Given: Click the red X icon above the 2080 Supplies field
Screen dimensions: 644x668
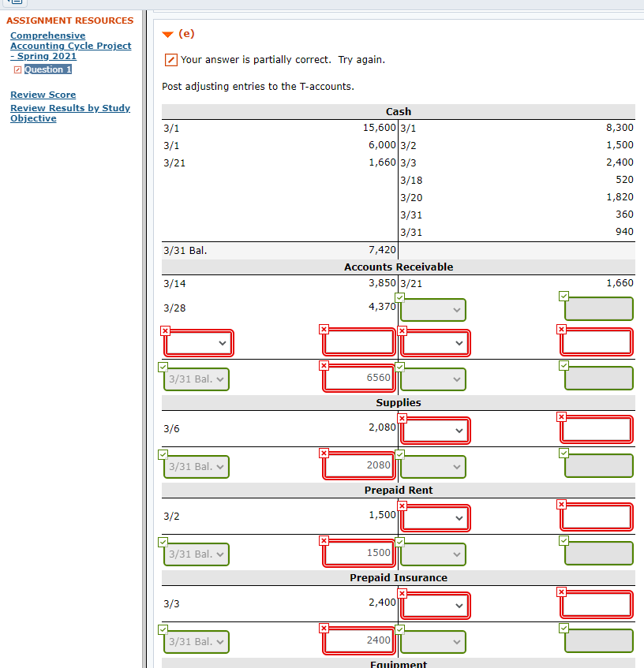Looking at the screenshot, I should coord(324,454).
